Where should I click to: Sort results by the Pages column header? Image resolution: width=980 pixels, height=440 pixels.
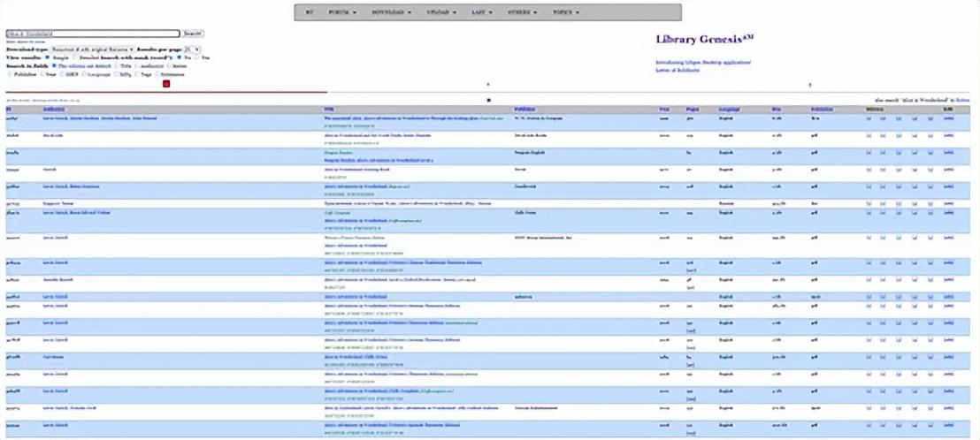[693, 110]
